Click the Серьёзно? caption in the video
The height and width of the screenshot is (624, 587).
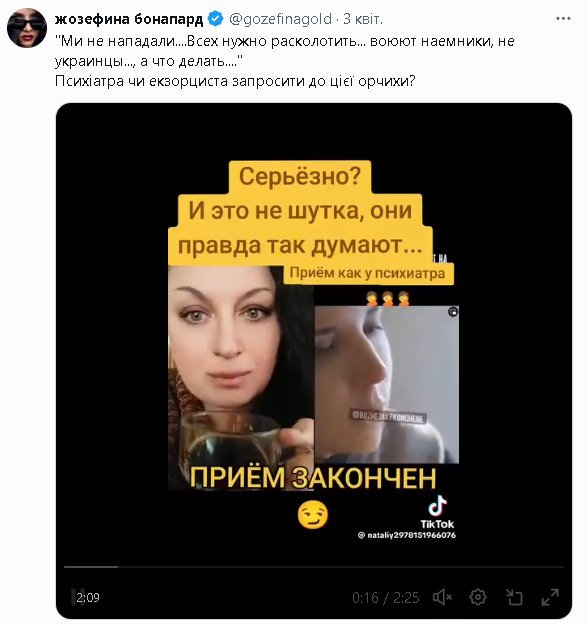[300, 176]
